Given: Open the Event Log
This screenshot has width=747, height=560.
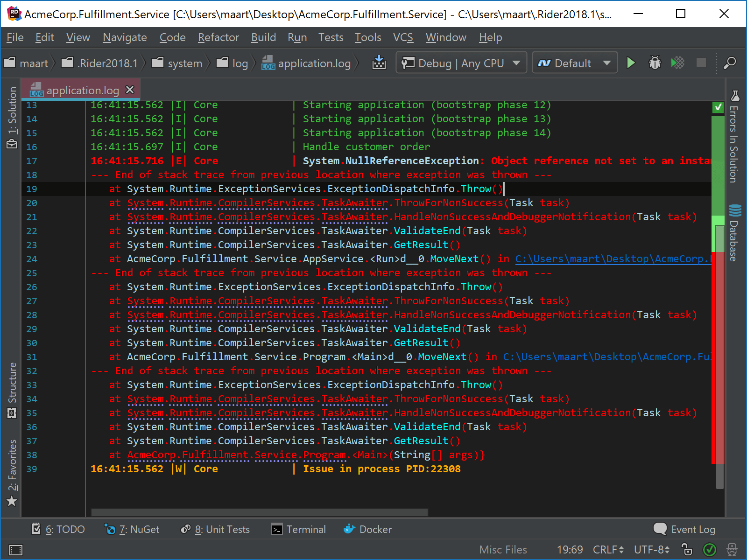Looking at the screenshot, I should tap(684, 529).
